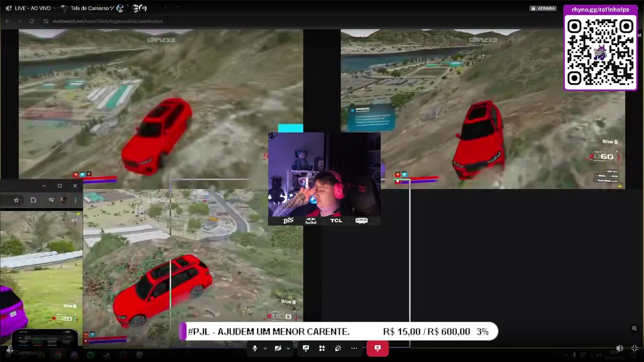This screenshot has width=644, height=362.
Task: Click browser forward arrow
Action: (19, 21)
